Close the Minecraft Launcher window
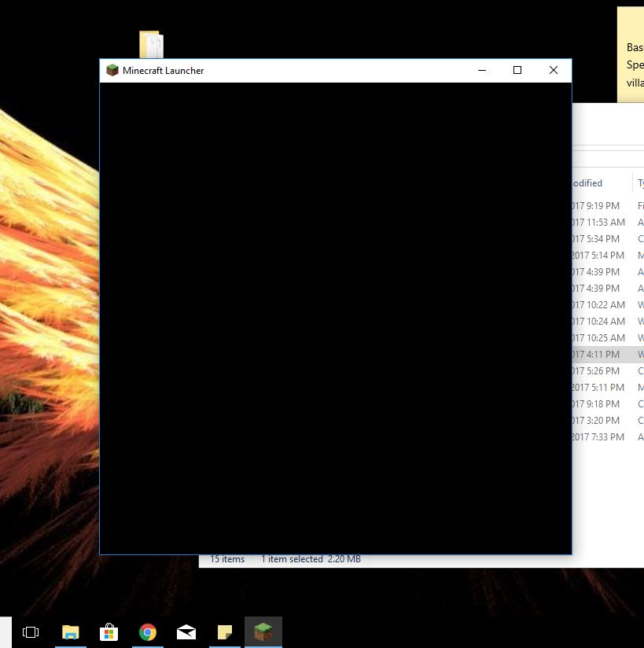 pyautogui.click(x=554, y=71)
